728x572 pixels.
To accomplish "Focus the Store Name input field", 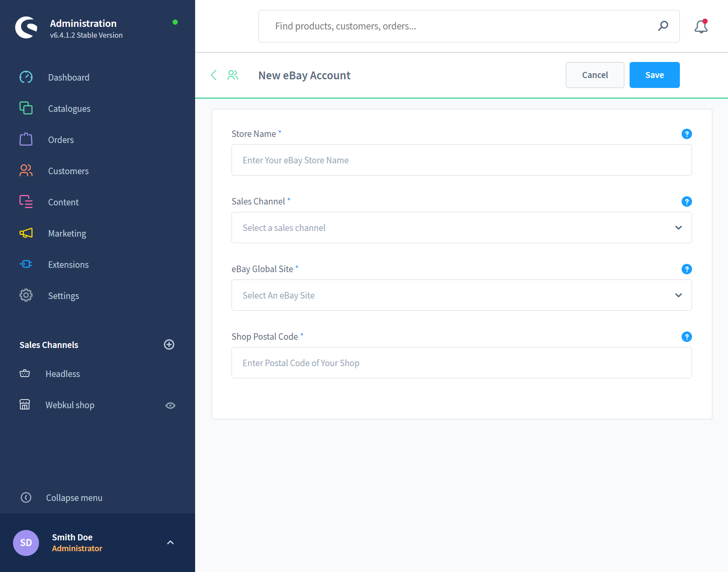I will (462, 160).
